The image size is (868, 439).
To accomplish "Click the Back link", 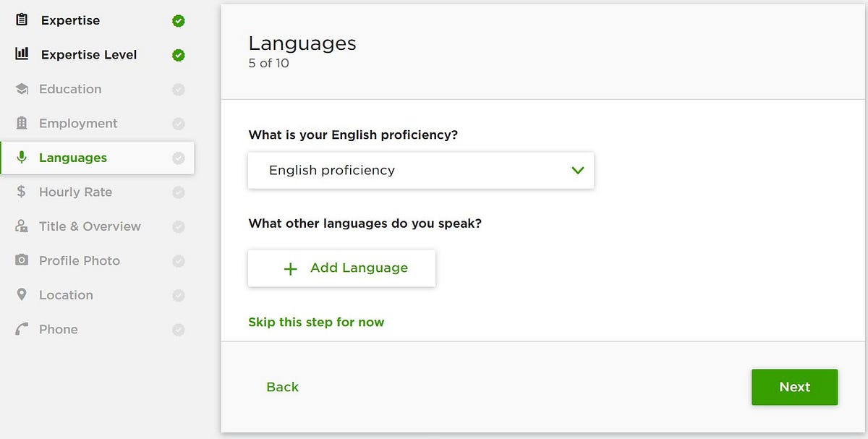I will point(282,387).
